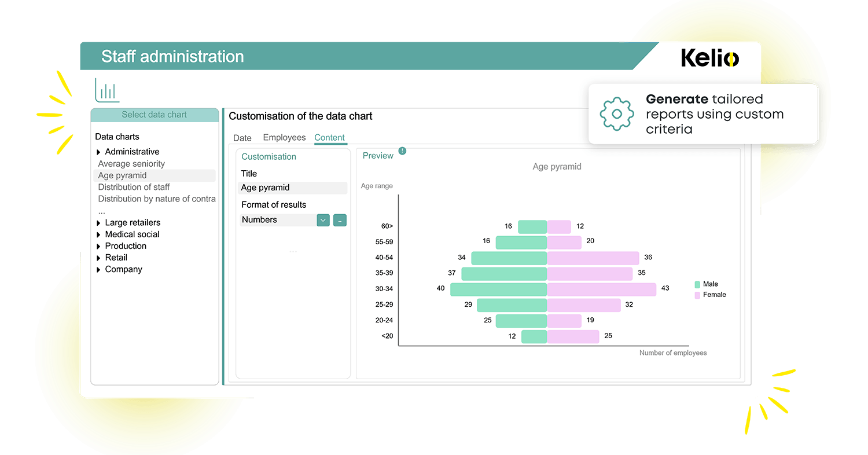Click the info badge next to Preview
This screenshot has width=868, height=455.
click(x=402, y=151)
